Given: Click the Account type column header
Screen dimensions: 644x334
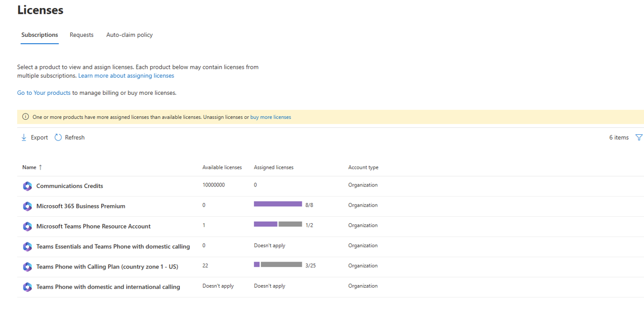Looking at the screenshot, I should point(364,167).
